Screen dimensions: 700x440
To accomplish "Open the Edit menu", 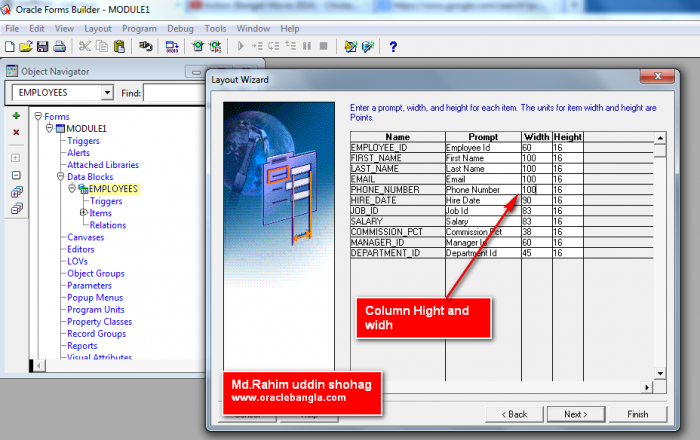I will [x=37, y=29].
